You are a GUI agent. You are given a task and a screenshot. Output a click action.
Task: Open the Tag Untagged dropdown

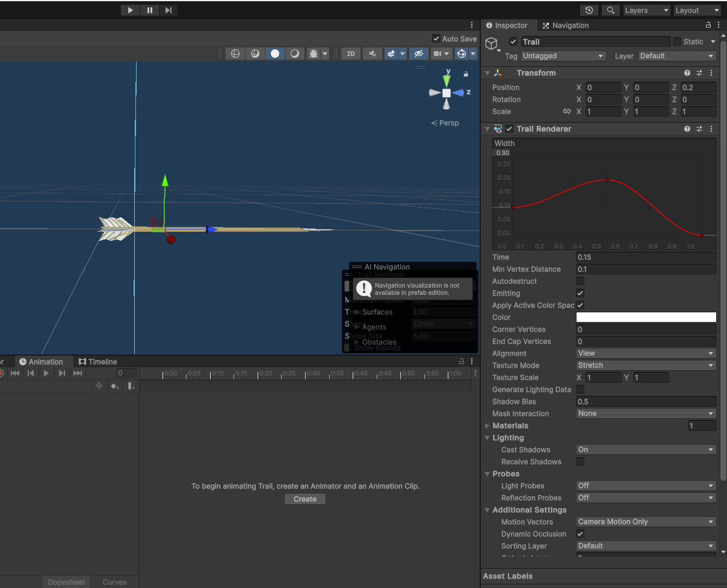tap(563, 56)
